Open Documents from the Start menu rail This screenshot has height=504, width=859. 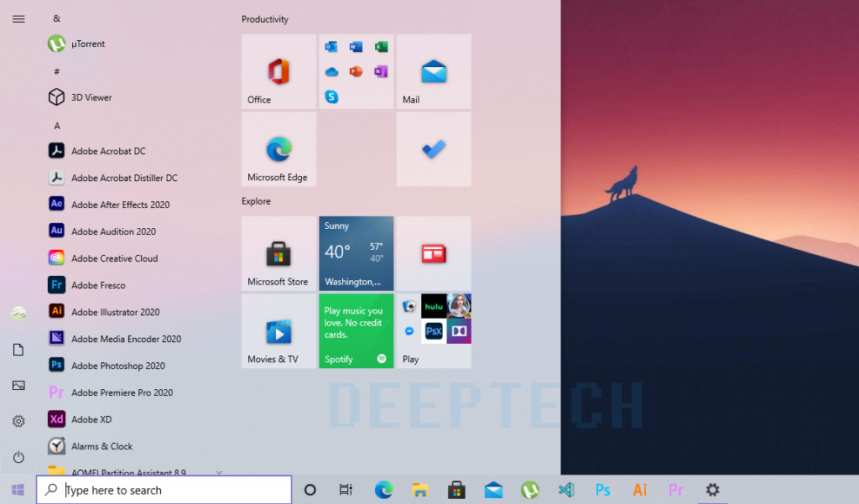click(x=18, y=350)
